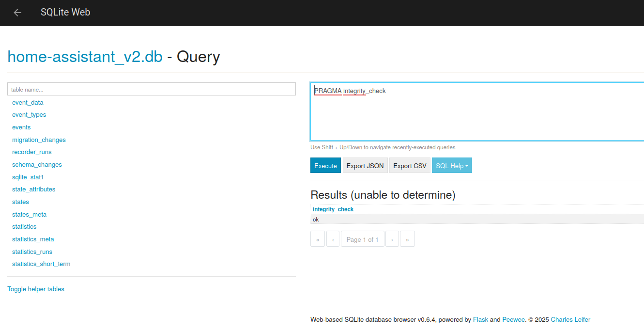View the recorder_runs table
Image resolution: width=644 pixels, height=331 pixels.
[x=32, y=152]
